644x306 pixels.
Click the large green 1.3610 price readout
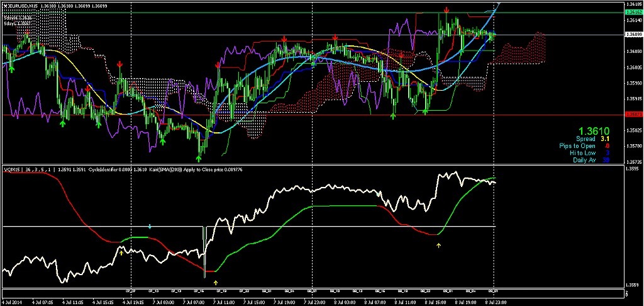tap(593, 131)
